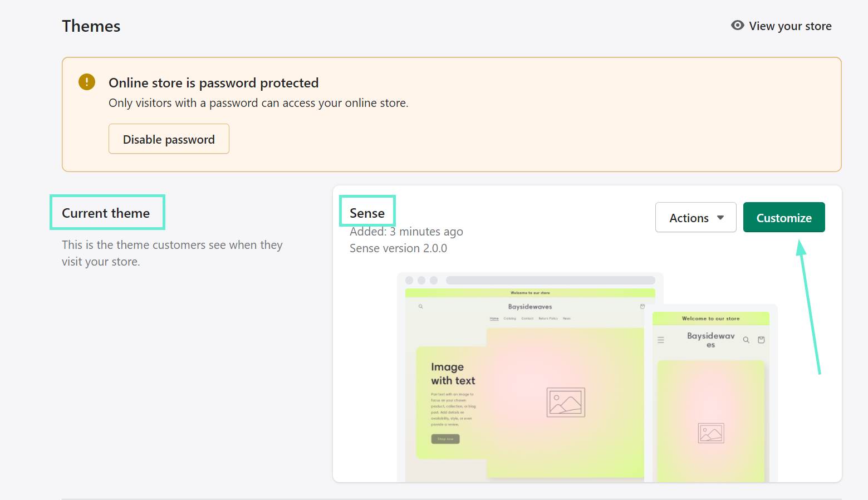
Task: Open the View your store link
Action: click(x=789, y=26)
